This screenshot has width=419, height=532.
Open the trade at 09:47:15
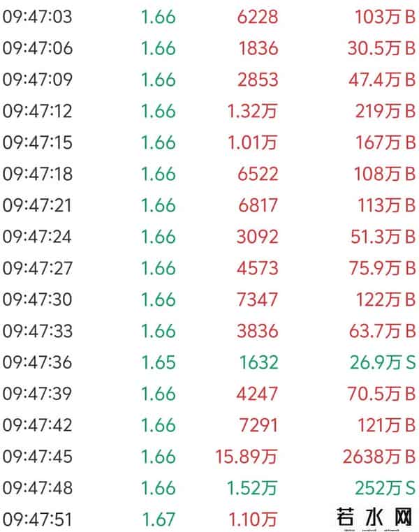click(37, 142)
